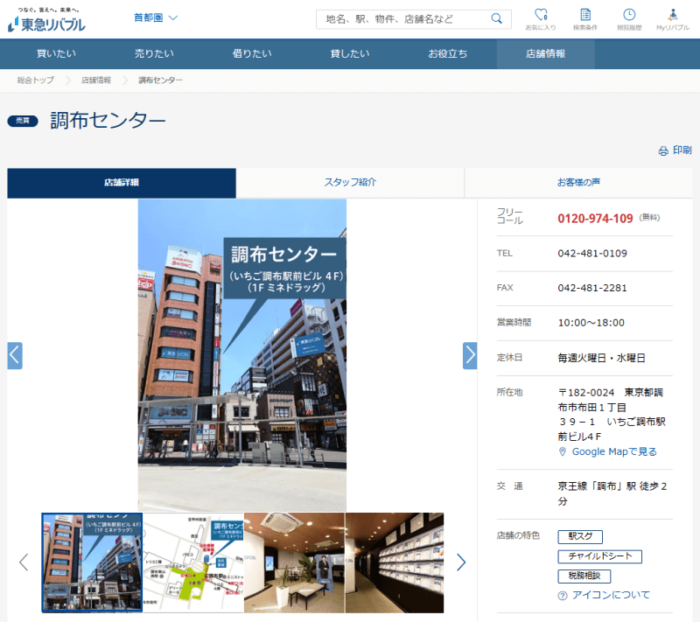The image size is (700, 622).
Task: Open the 首都圏 region dropdown
Action: [155, 18]
